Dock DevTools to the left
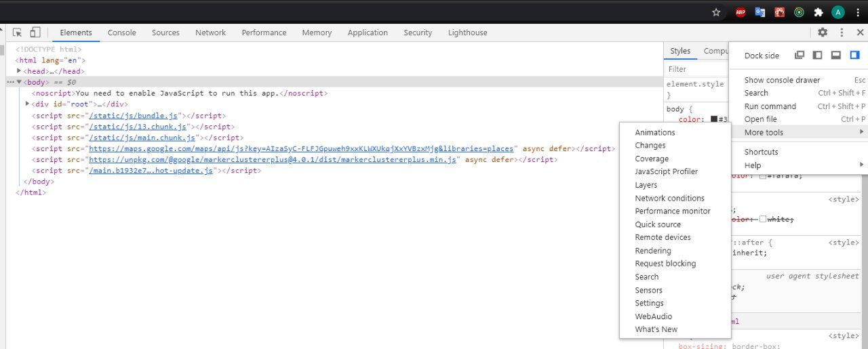868x349 pixels. pos(818,56)
